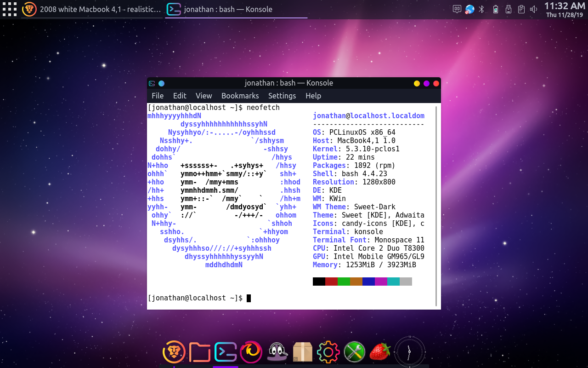Click the 'DE: KDE' line
588x368 pixels.
click(x=327, y=190)
